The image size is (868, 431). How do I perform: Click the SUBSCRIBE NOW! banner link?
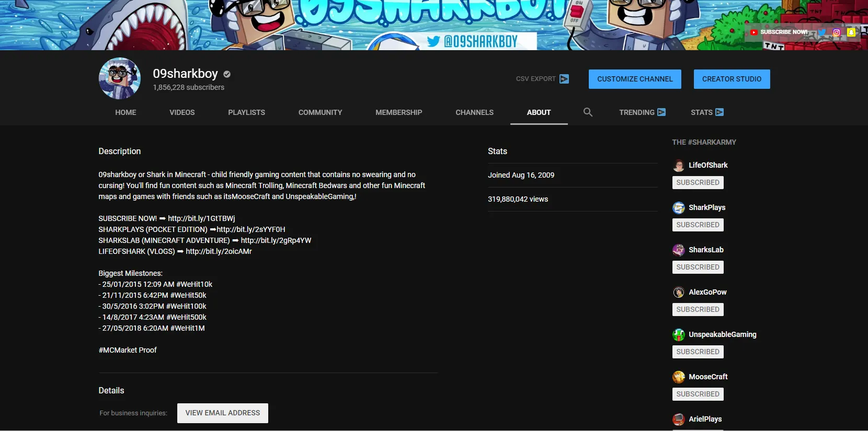(779, 32)
